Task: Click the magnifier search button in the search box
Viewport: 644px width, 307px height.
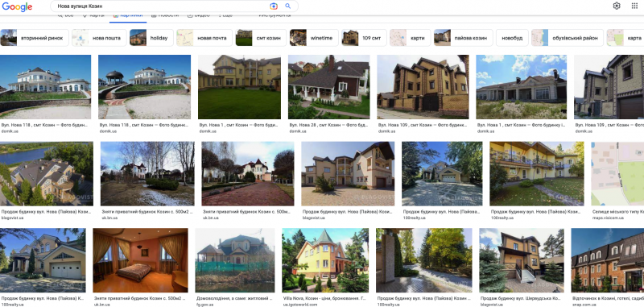Action: coord(288,6)
